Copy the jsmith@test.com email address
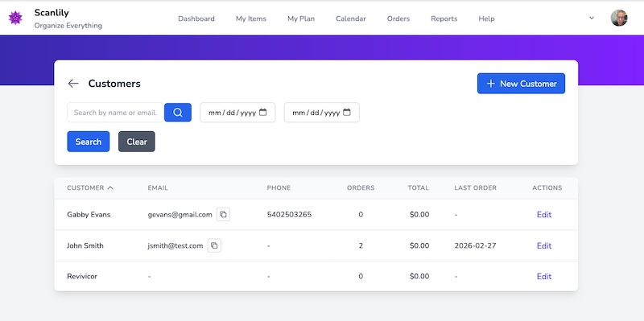644x321 pixels. click(214, 245)
